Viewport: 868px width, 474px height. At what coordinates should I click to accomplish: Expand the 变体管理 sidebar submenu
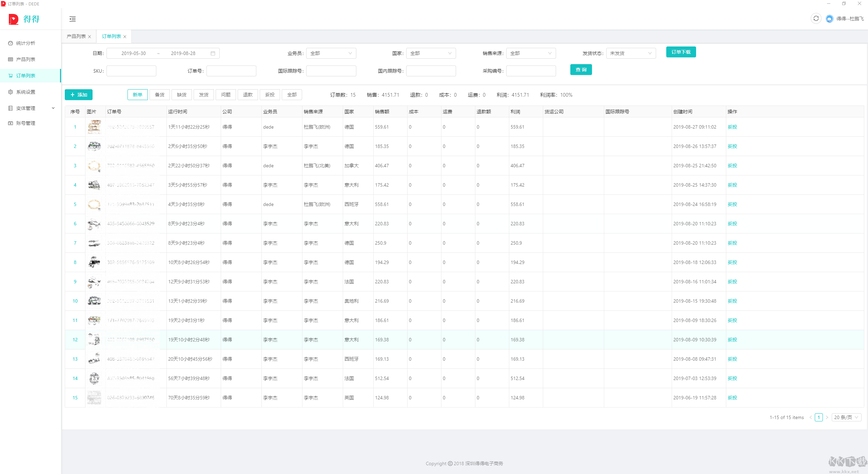click(x=31, y=108)
